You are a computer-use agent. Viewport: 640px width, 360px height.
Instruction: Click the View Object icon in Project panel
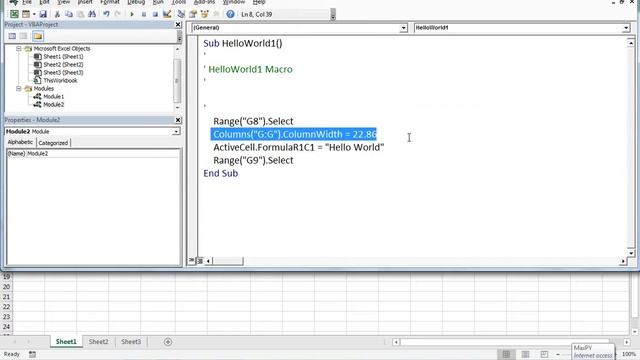click(24, 36)
